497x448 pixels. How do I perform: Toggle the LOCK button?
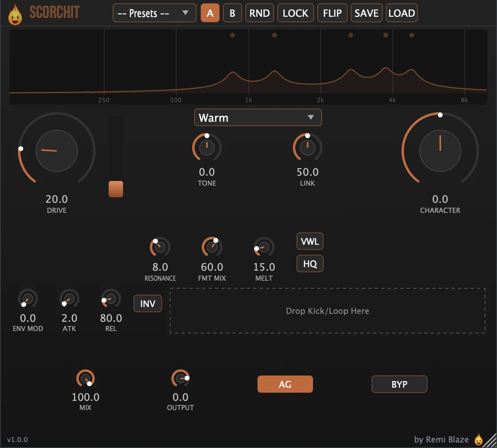pos(296,13)
